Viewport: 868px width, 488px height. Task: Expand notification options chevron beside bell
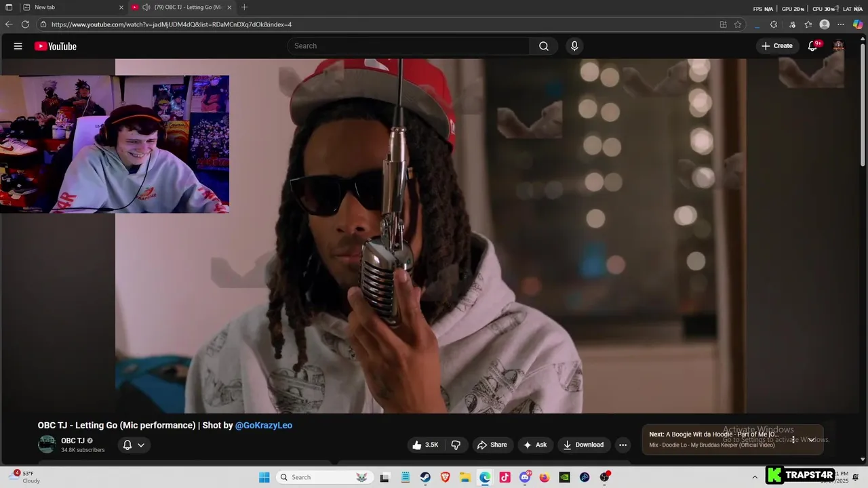click(x=141, y=445)
